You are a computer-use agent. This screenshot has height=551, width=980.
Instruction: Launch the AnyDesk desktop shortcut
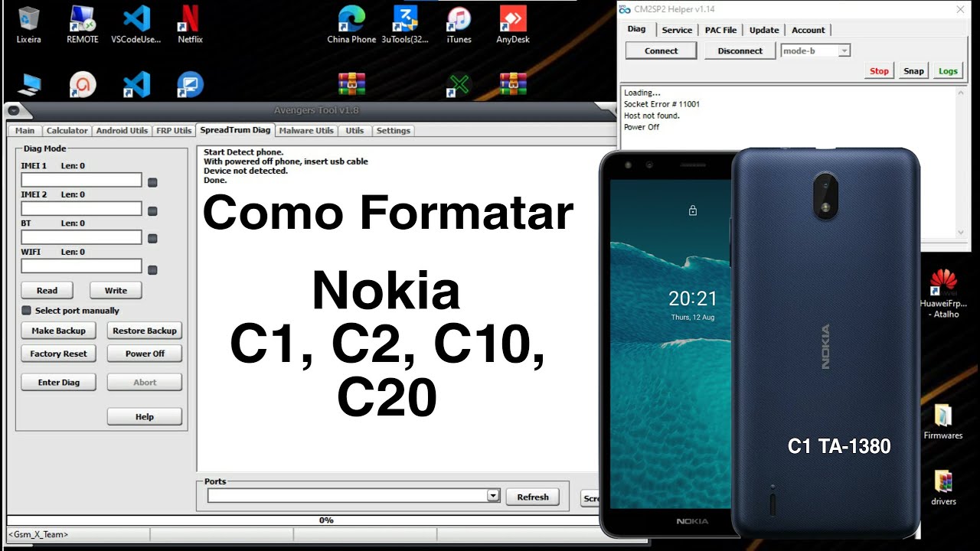pyautogui.click(x=512, y=24)
